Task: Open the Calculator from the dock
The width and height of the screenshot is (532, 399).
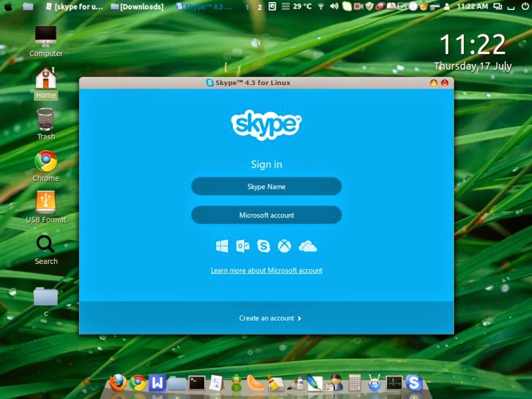Action: point(354,383)
